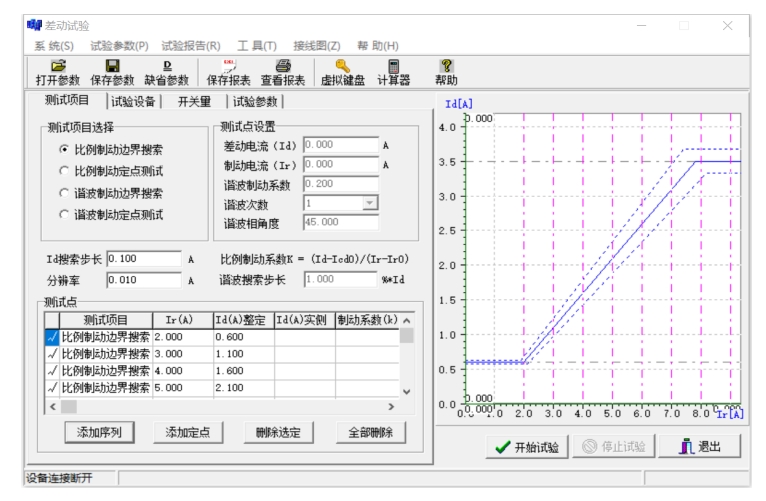This screenshot has height=501, width=766.
Task: Click the Id搜索步长 input field
Action: click(x=143, y=259)
